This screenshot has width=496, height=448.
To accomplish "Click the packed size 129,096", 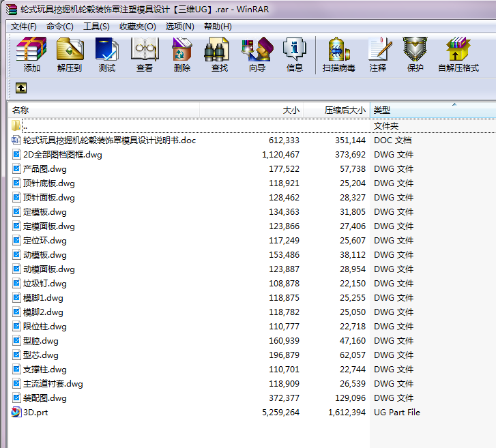I will pos(350,398).
